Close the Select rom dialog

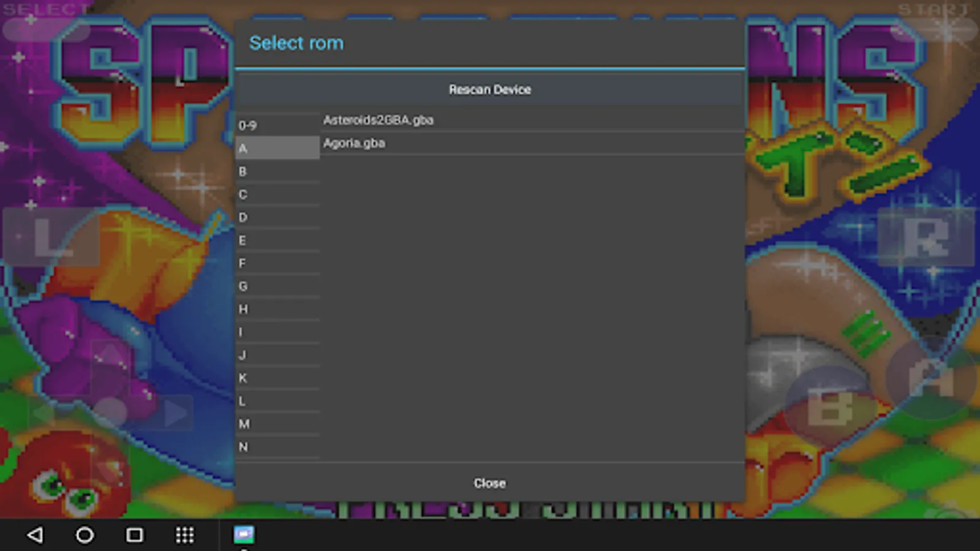490,483
